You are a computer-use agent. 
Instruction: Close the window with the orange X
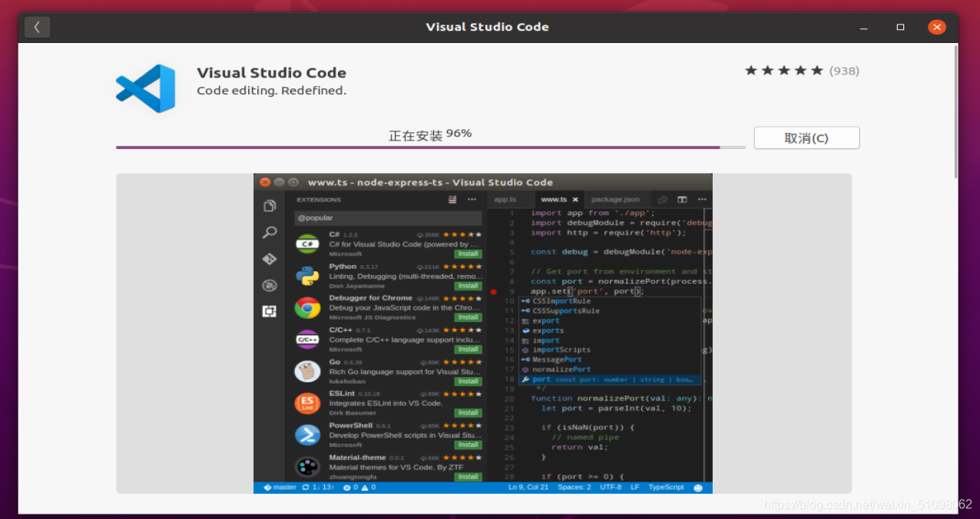coord(937,27)
